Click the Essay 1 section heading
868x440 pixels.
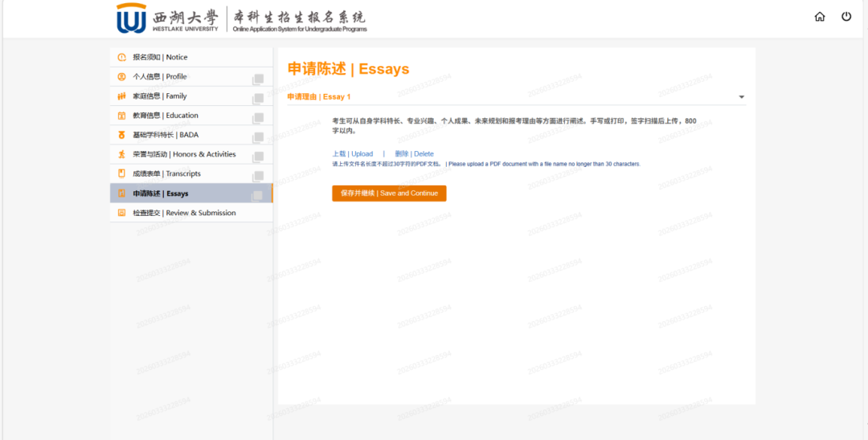tap(319, 97)
